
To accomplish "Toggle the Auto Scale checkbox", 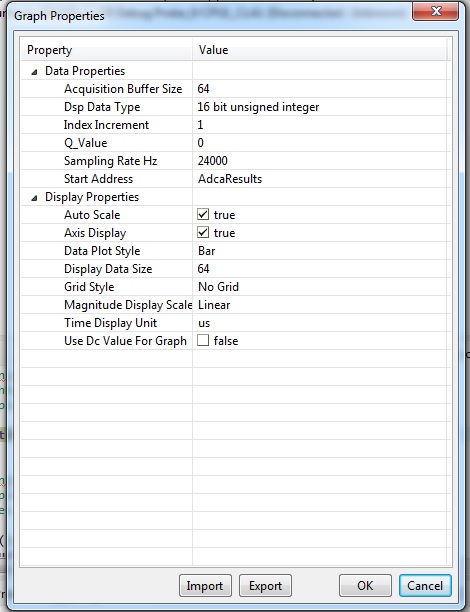I will (x=203, y=214).
